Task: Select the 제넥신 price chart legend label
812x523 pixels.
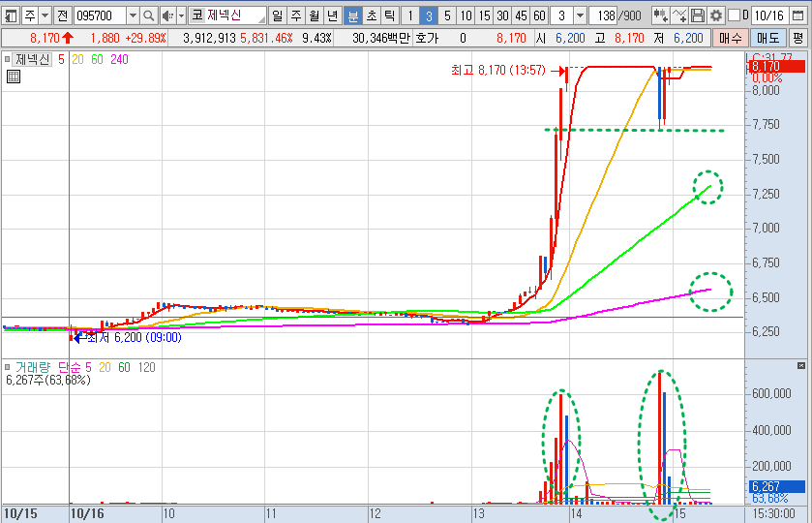Action: click(x=32, y=60)
